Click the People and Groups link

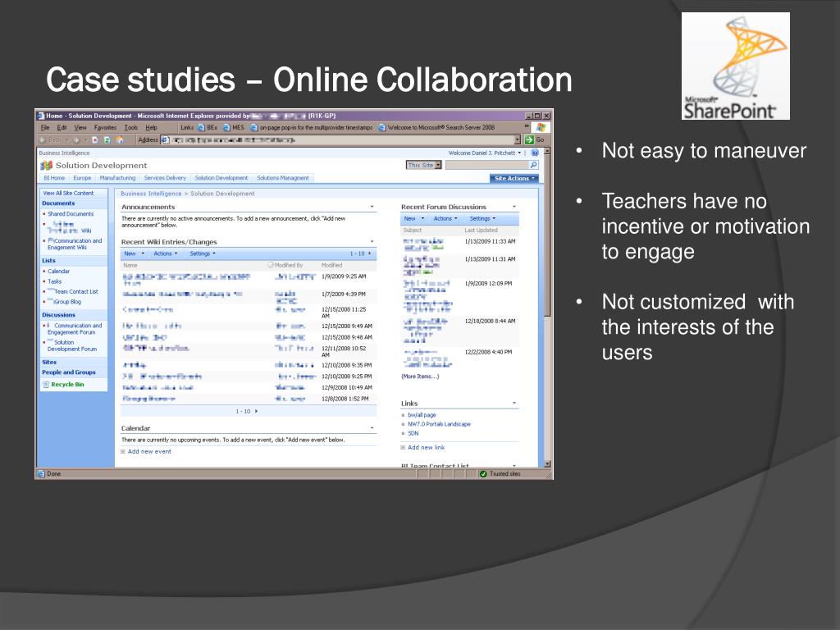69,372
